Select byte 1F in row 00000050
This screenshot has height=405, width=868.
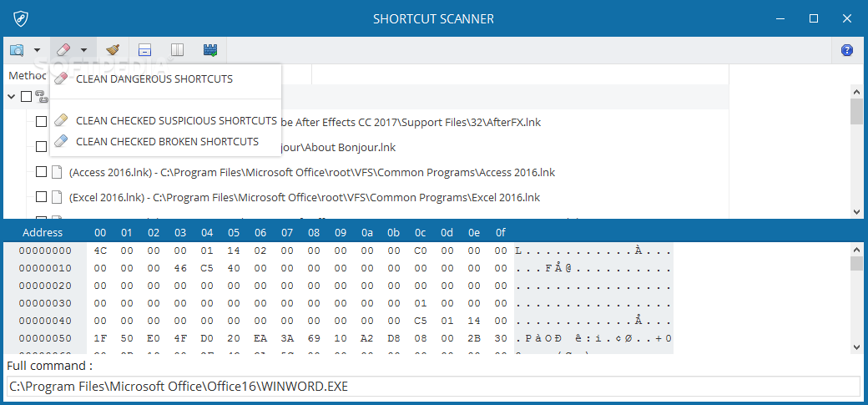[x=100, y=338]
